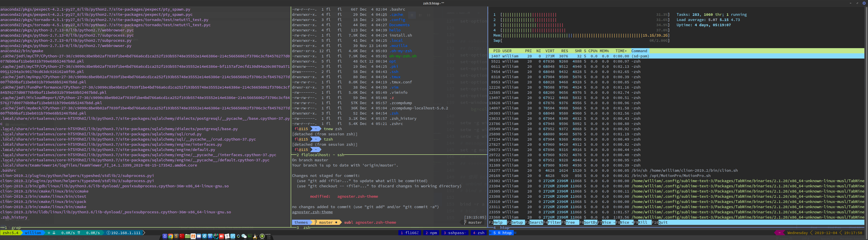
Task: Sort htop by MEM% column header
Action: (x=604, y=51)
